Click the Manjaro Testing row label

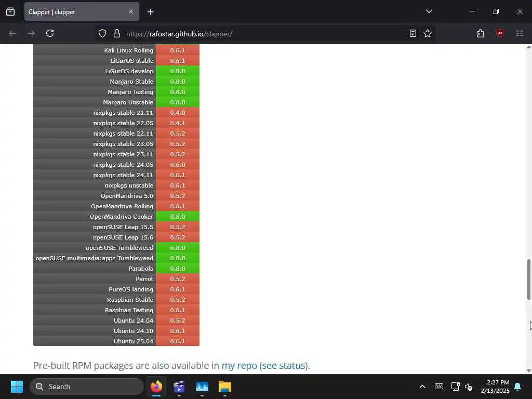click(130, 92)
